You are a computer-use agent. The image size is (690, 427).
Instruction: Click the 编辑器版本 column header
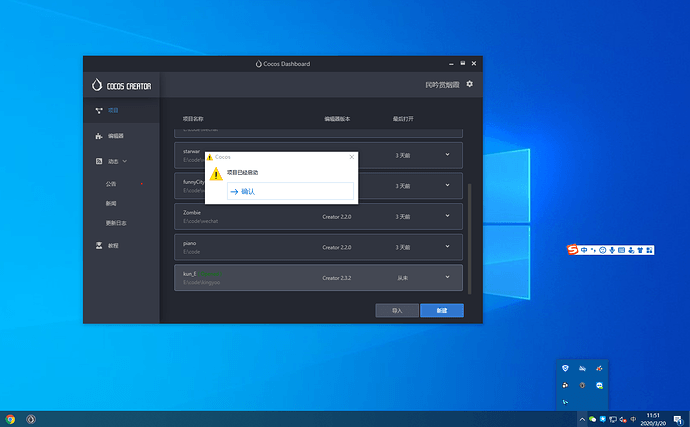tap(337, 119)
